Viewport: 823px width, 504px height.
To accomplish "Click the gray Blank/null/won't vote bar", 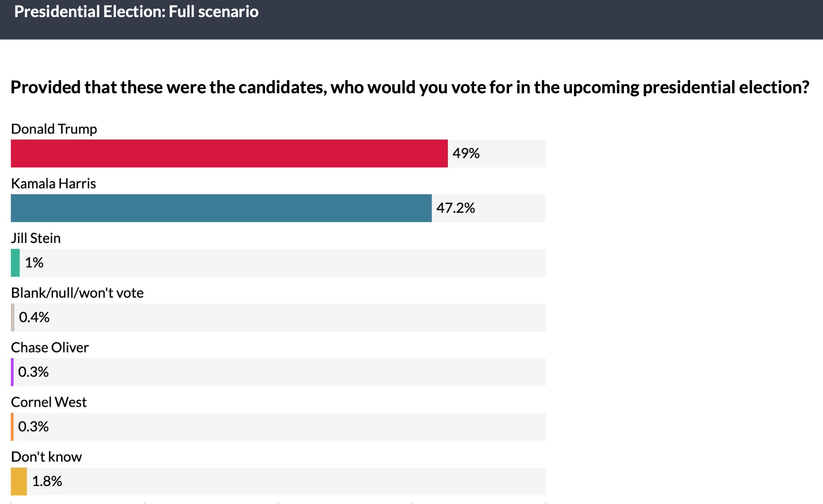I will coord(13,317).
